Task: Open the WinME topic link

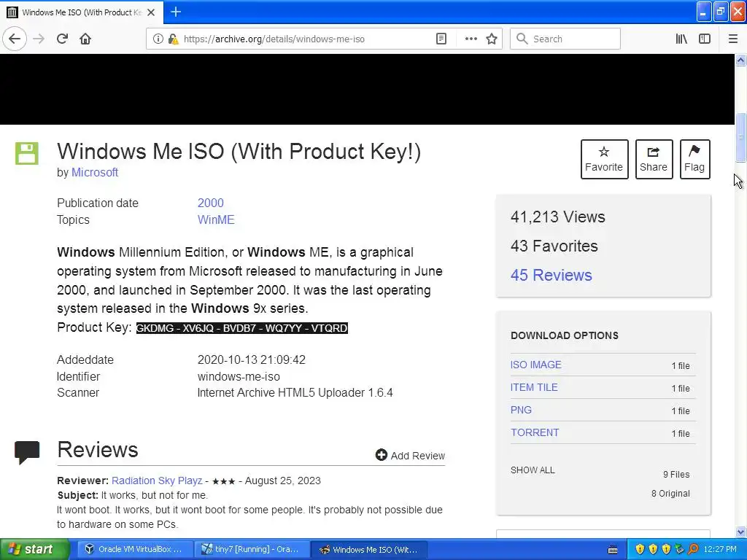Action: point(216,219)
